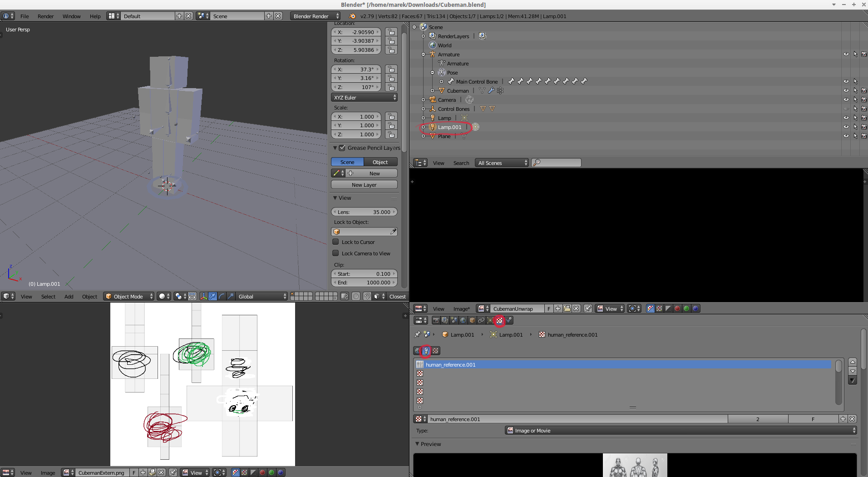Toggle proportional editing button in 3D header
868x477 pixels.
tap(356, 296)
